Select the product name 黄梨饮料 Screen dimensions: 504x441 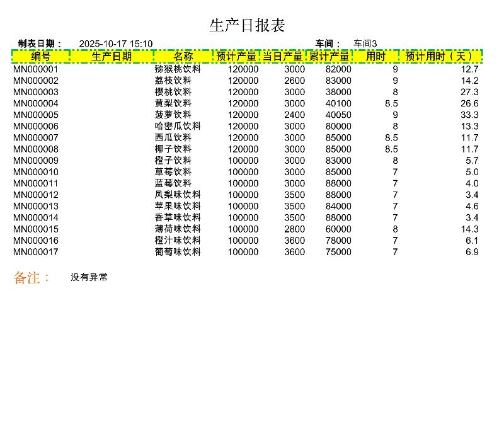click(173, 103)
